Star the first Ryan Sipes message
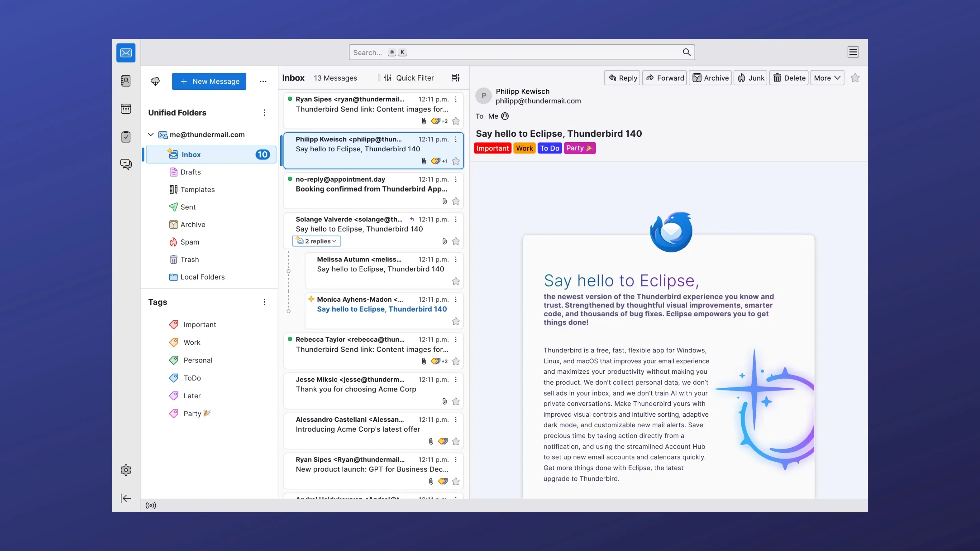Image resolution: width=980 pixels, height=551 pixels. (456, 121)
